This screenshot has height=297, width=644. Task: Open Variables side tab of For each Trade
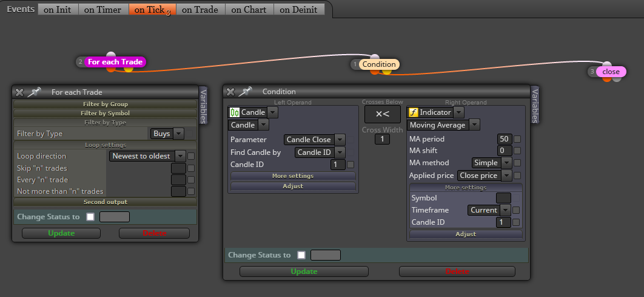coord(203,105)
